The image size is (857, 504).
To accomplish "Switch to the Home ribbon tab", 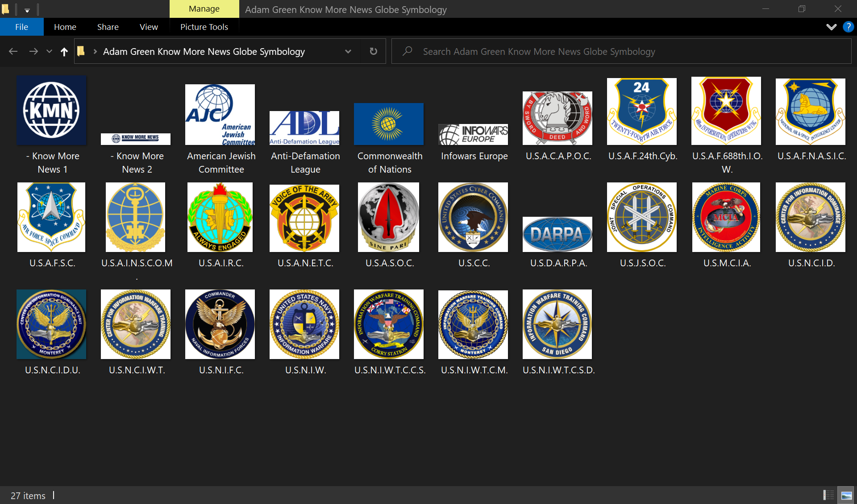I will tap(65, 27).
